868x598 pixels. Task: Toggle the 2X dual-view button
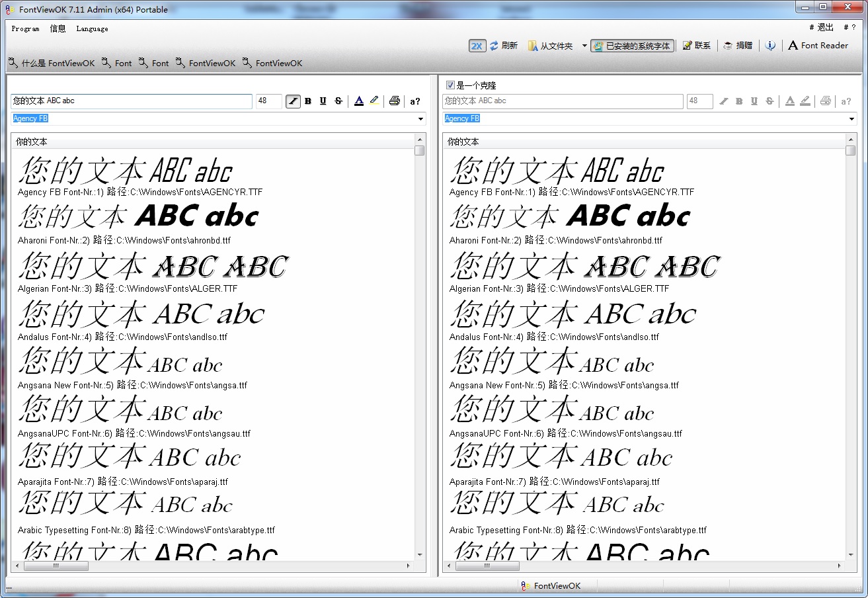point(477,46)
